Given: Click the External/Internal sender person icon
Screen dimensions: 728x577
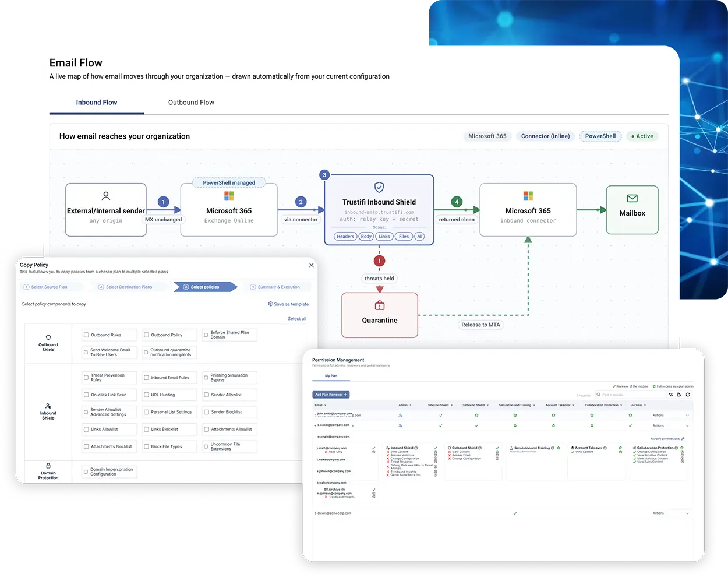Looking at the screenshot, I should [x=105, y=196].
